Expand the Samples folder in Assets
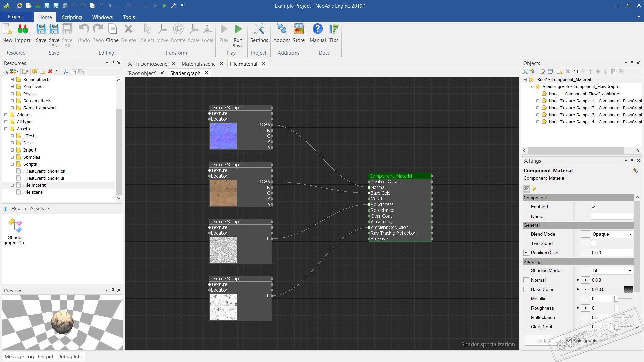644x362 pixels. [x=12, y=157]
